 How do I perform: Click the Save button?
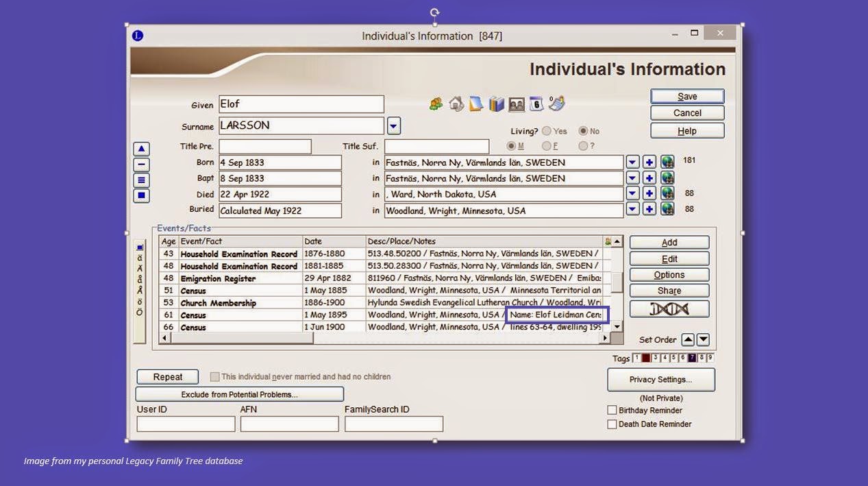pos(687,97)
